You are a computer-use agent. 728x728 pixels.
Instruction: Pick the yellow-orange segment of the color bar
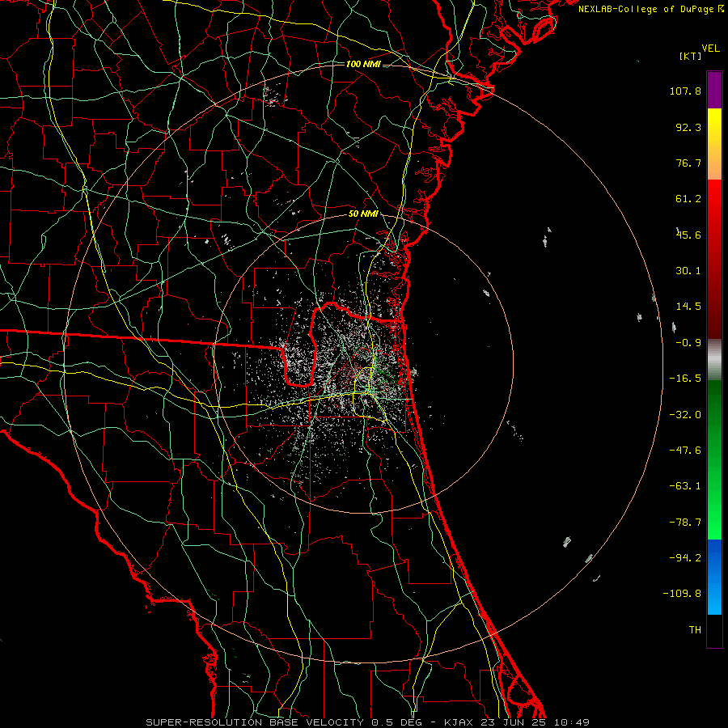pos(714,144)
